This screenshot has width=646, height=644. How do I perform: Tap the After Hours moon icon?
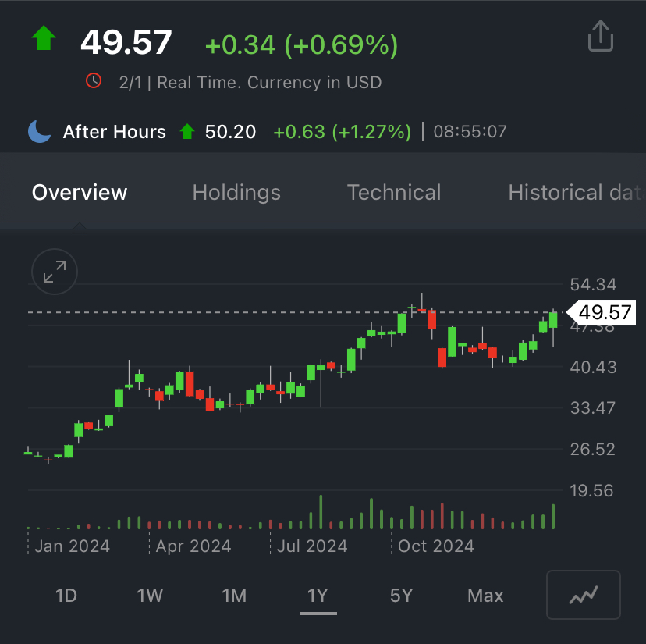39,131
